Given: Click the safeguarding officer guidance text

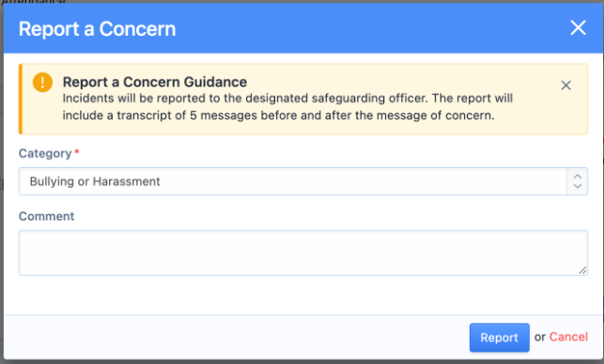Looking at the screenshot, I should coord(287,107).
